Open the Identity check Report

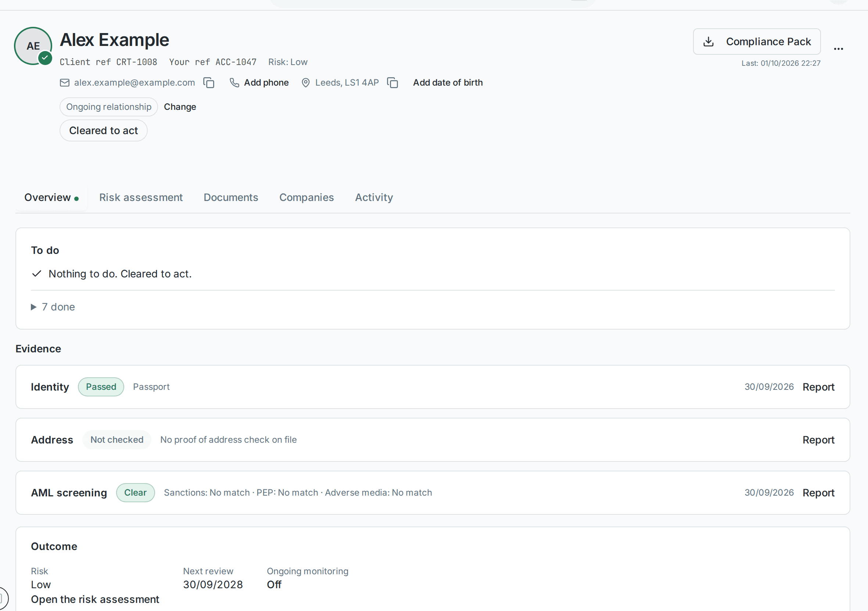tap(818, 387)
